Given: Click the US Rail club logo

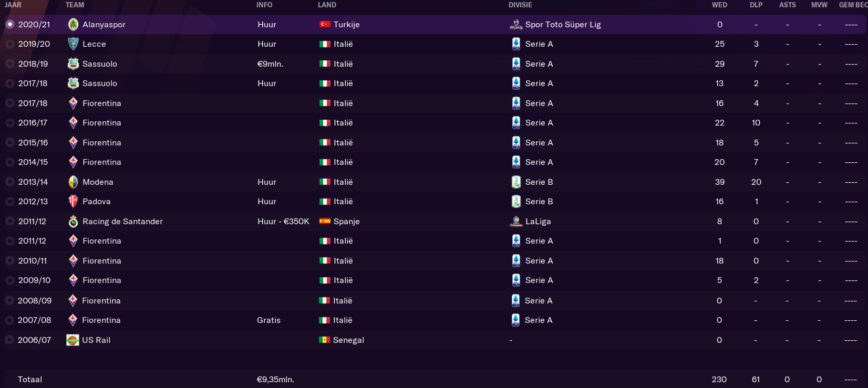Looking at the screenshot, I should pyautogui.click(x=73, y=340).
